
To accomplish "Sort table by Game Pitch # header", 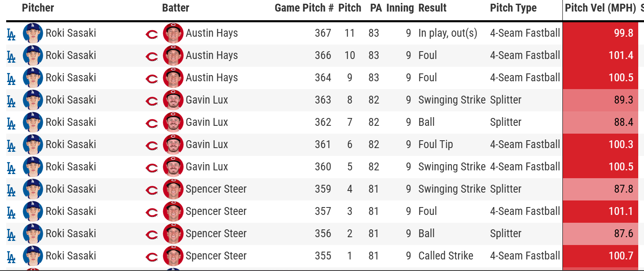I will click(x=304, y=8).
